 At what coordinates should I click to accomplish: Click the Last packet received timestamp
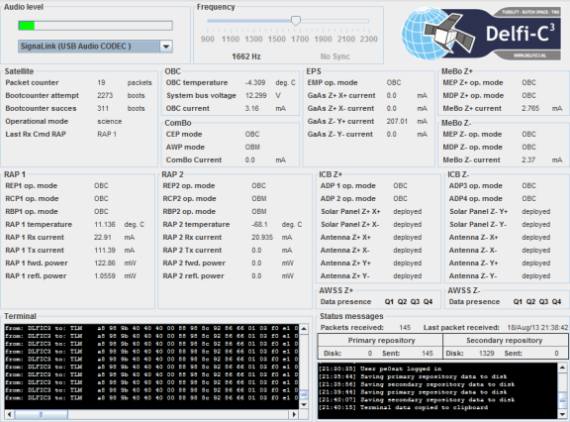click(538, 327)
